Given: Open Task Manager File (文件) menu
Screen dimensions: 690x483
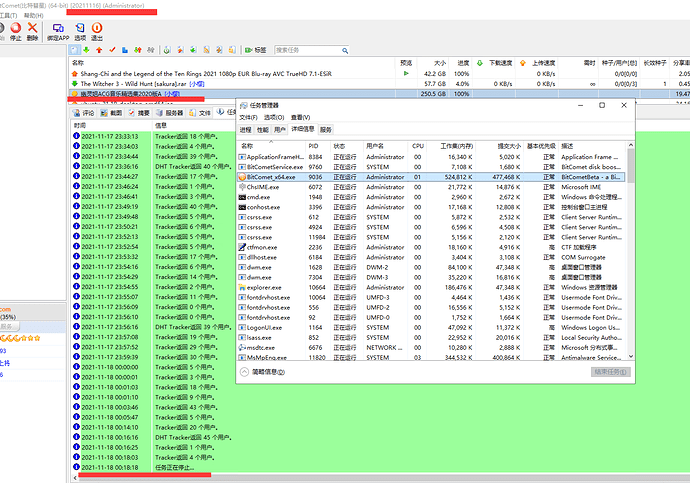Looking at the screenshot, I should click(x=248, y=117).
